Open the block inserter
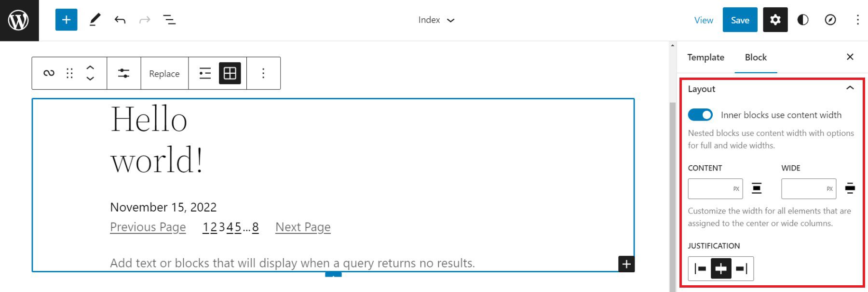868x292 pixels. (x=66, y=20)
